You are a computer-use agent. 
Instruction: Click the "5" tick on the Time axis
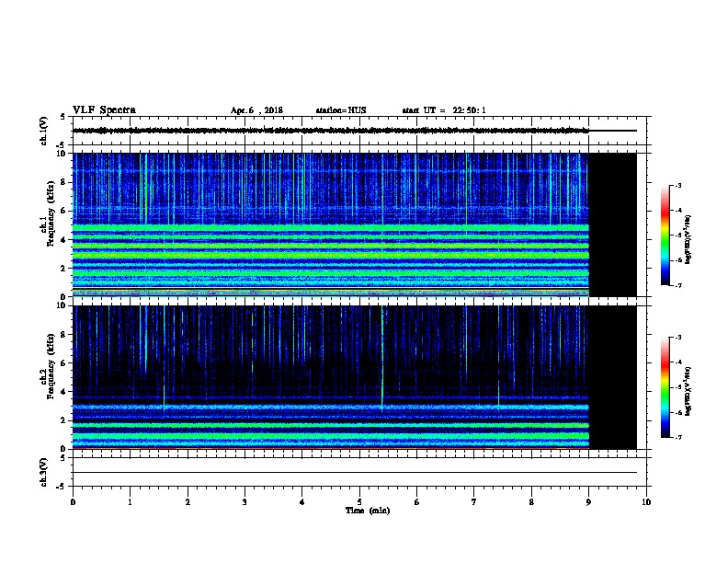click(359, 502)
